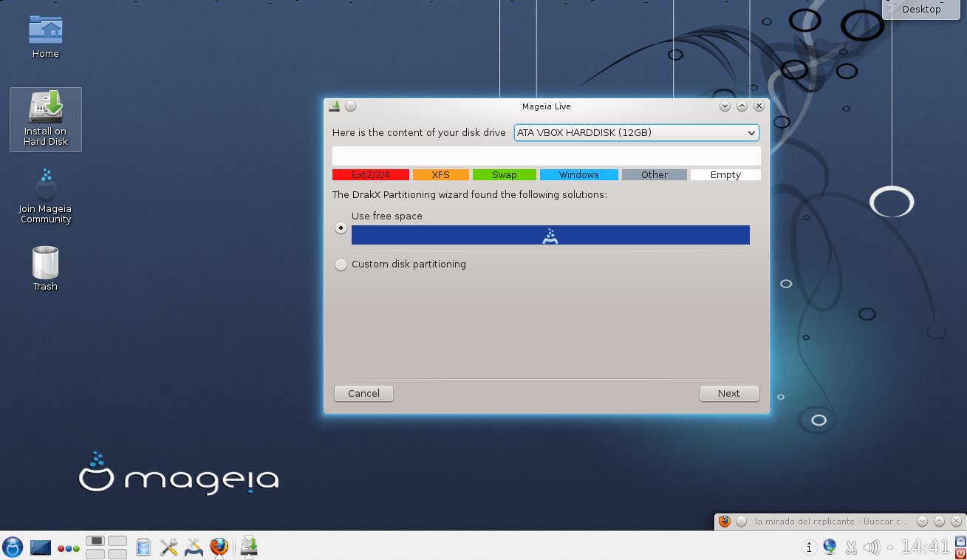Select the Use free space radio button
This screenshot has width=967, height=560.
(341, 228)
